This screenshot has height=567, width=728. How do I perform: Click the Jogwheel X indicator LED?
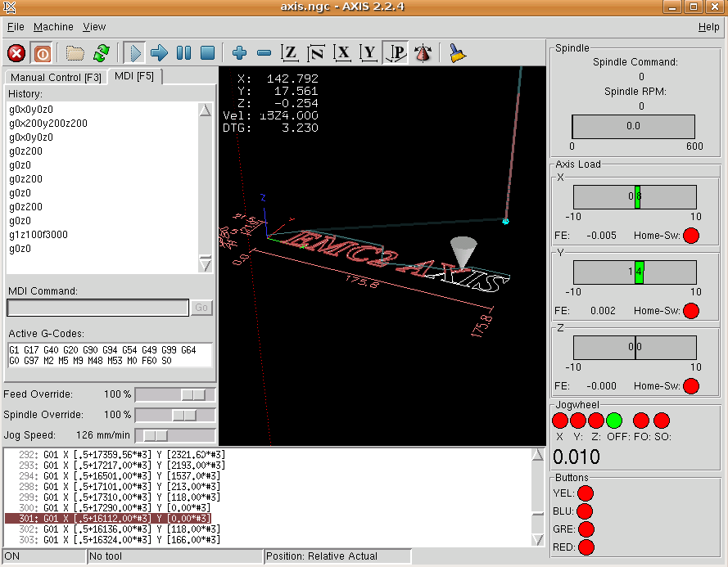click(560, 421)
